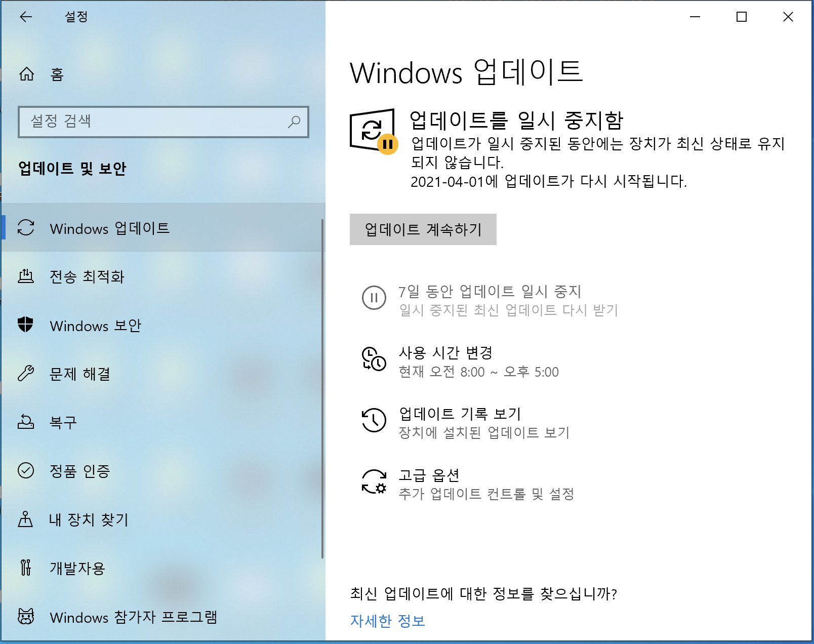This screenshot has height=644, width=814.
Task: Open the 자세한 정보 link
Action: point(388,621)
